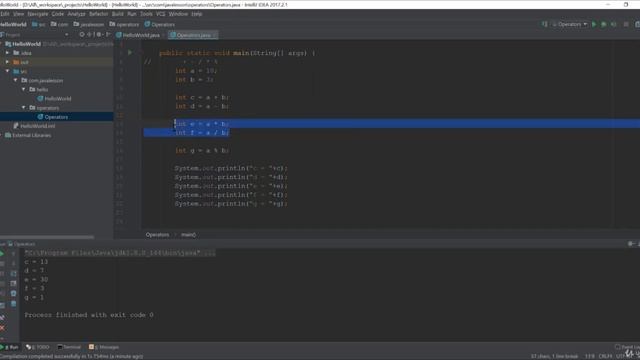
Task: Expand the .idea folder arrow
Action: click(7, 53)
